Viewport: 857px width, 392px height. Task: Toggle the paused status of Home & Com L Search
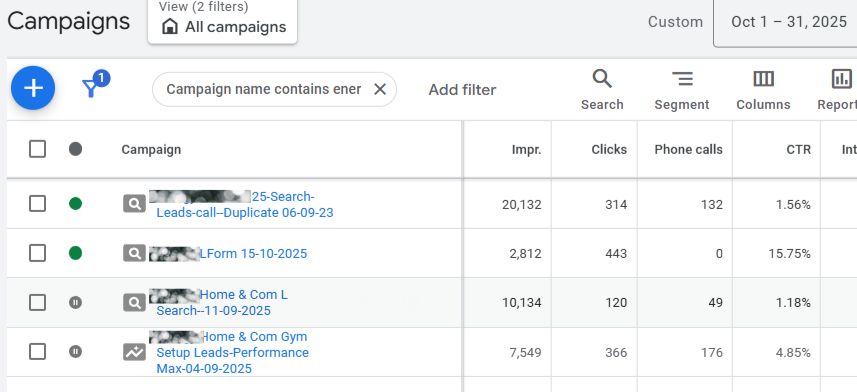[75, 302]
